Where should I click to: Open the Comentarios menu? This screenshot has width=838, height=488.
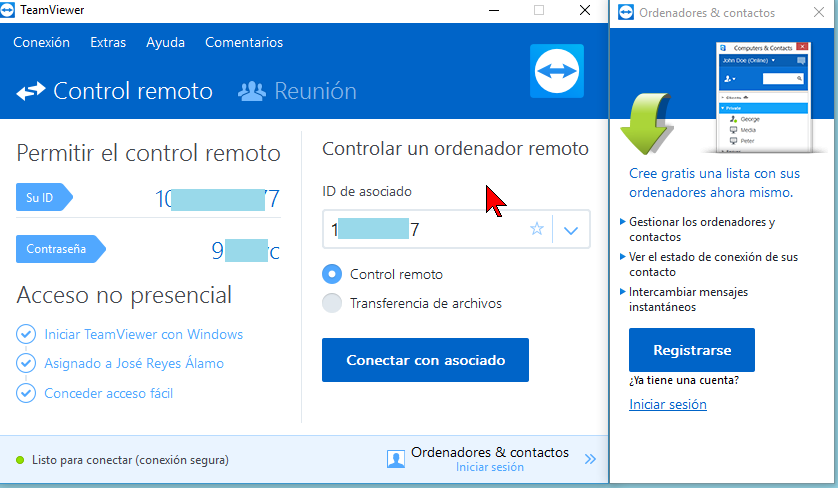[244, 42]
